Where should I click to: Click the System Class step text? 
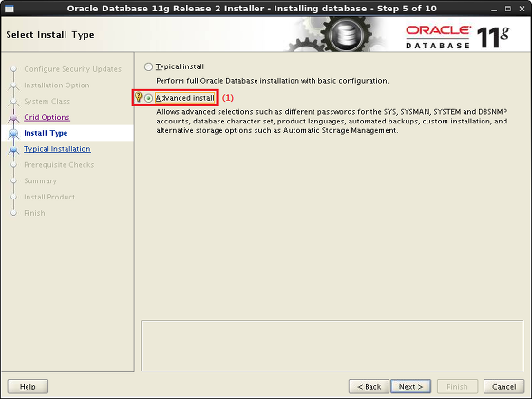pyautogui.click(x=47, y=101)
